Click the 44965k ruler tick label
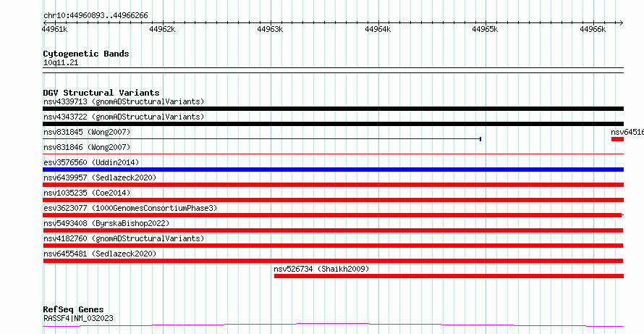 point(486,29)
